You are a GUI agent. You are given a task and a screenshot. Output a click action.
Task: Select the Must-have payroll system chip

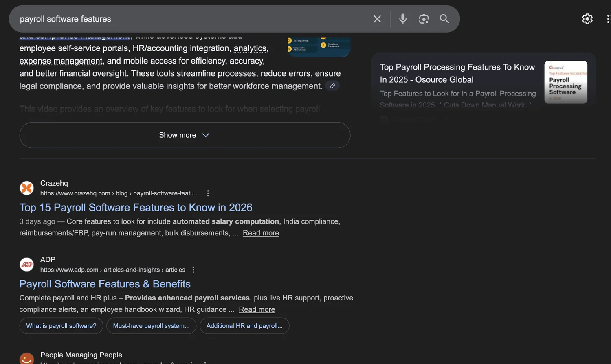click(151, 326)
